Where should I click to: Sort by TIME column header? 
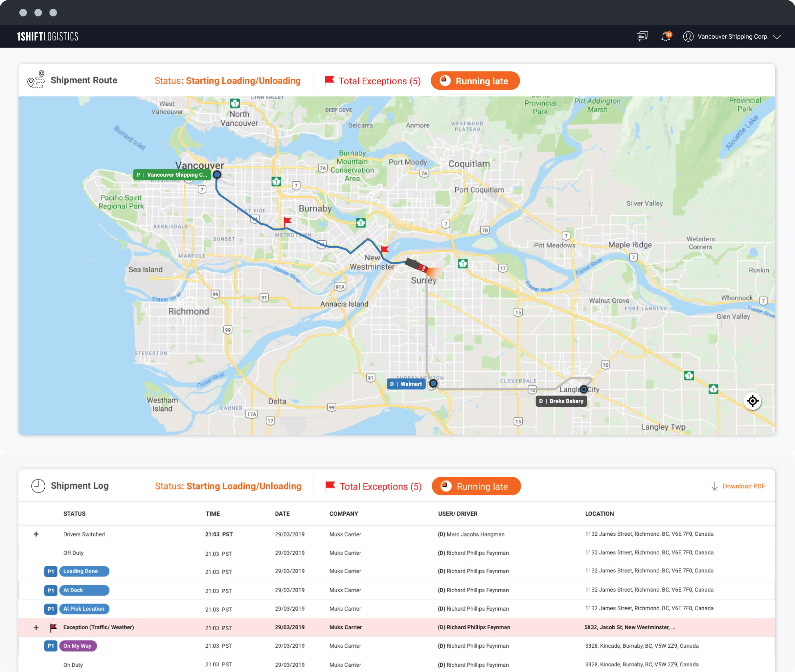pos(213,513)
